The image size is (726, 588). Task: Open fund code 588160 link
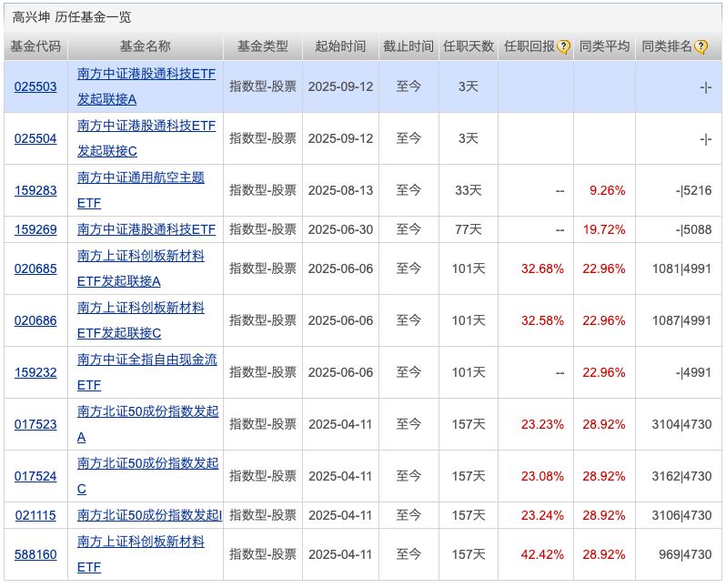coord(35,554)
